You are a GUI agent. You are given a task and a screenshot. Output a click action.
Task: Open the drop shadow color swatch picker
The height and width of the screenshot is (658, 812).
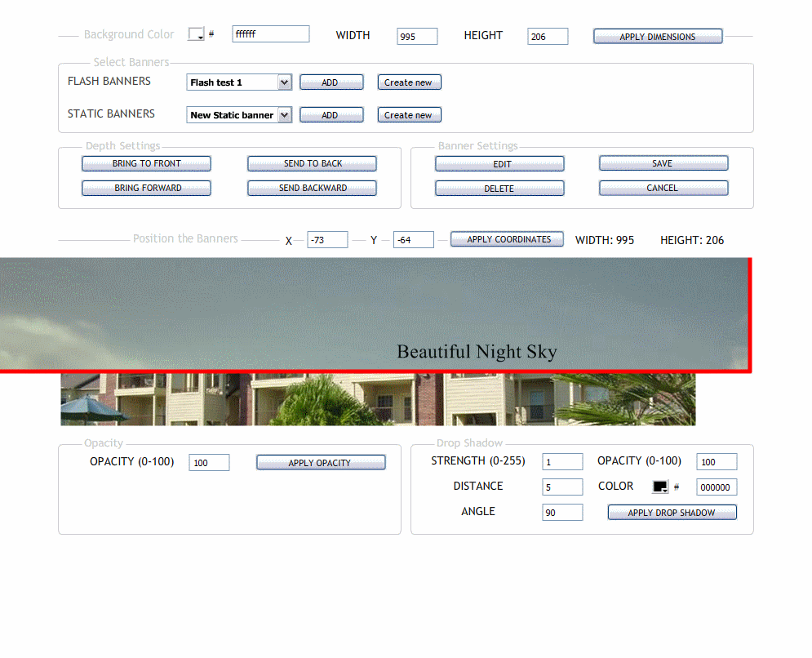click(x=660, y=487)
